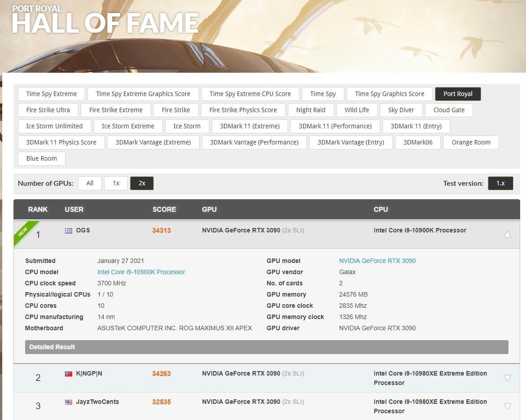Open the Sky Diver tab
This screenshot has width=526, height=420.
tap(401, 110)
